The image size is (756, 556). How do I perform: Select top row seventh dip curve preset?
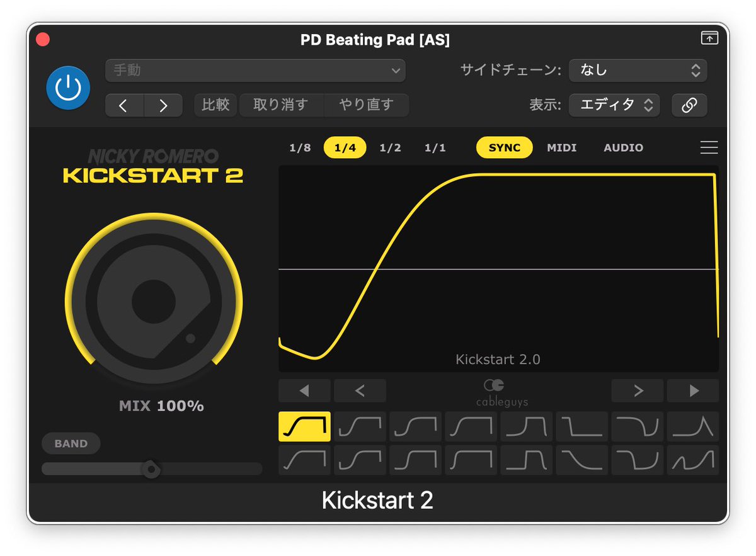[638, 427]
